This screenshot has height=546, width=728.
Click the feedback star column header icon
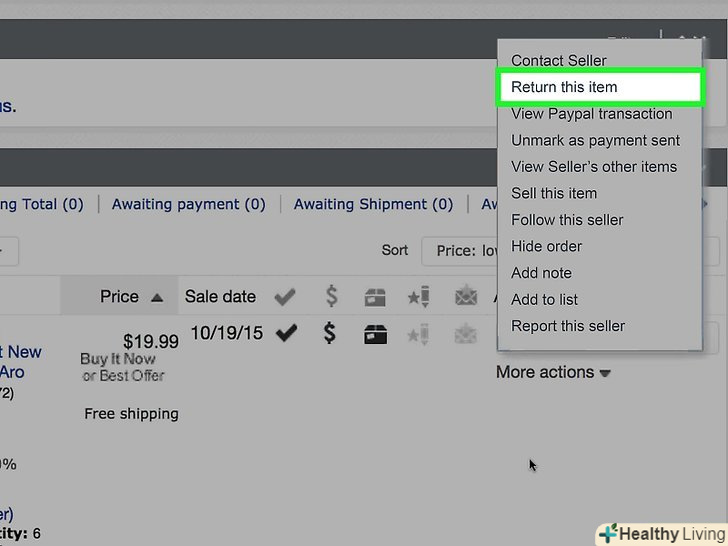(419, 297)
